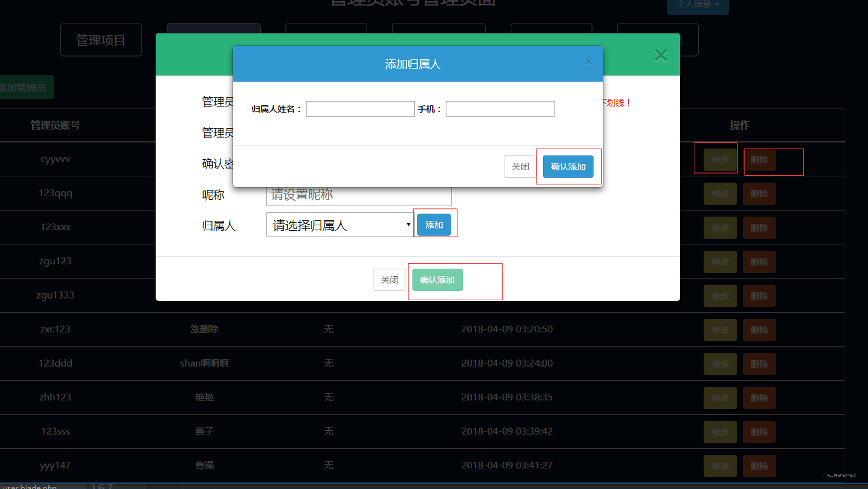Click the timestamp 2018-04-09 03:24:00
868x489 pixels.
tap(507, 363)
